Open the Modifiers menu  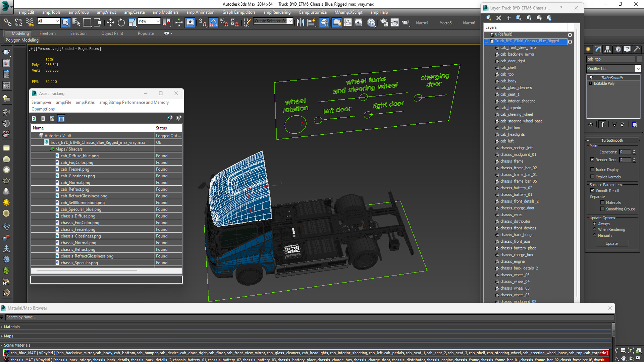[x=165, y=12]
